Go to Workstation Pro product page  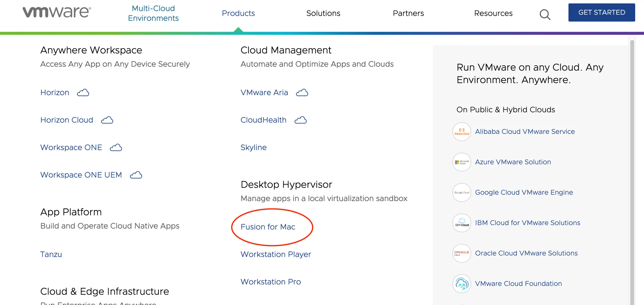click(x=271, y=282)
